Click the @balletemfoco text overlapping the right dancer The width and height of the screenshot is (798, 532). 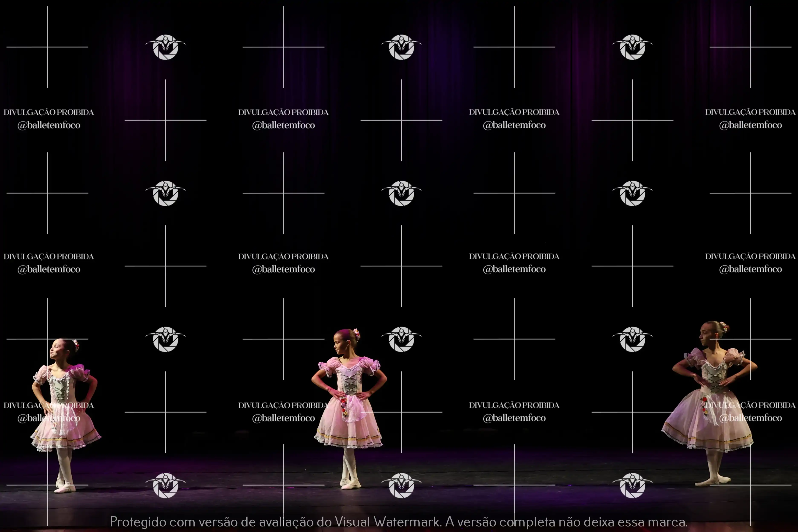[x=750, y=418]
